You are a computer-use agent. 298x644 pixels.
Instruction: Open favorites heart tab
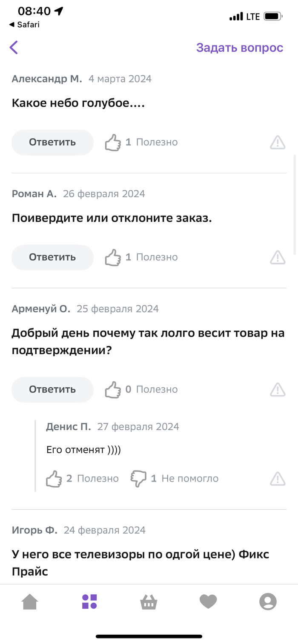pos(208,602)
